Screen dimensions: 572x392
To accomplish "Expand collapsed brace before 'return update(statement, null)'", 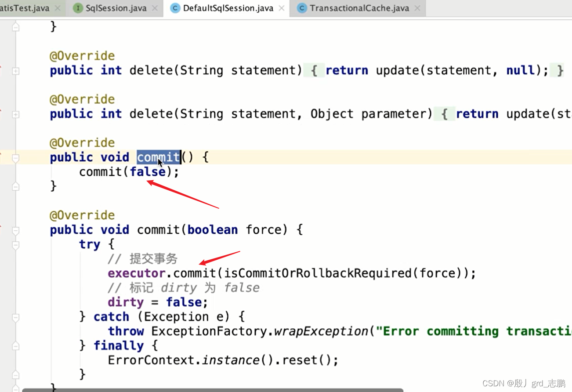I will (314, 70).
